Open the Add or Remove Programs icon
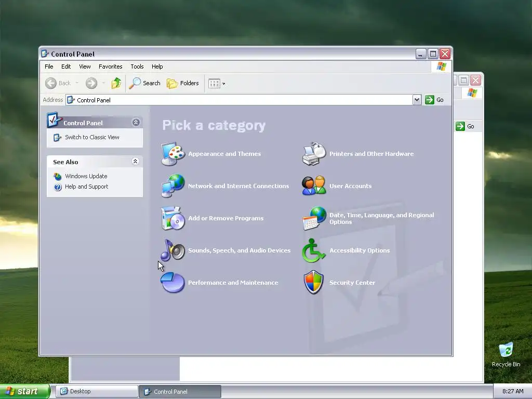Screen dimensions: 532x399 pyautogui.click(x=172, y=218)
